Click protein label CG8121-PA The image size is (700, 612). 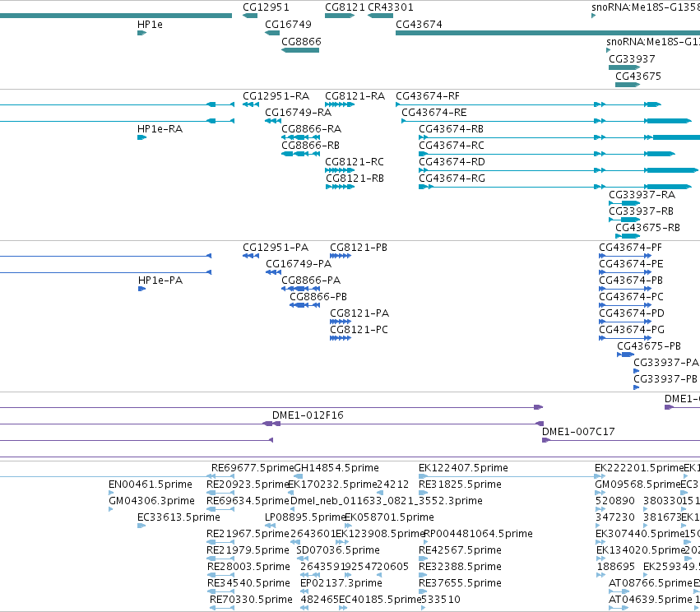pyautogui.click(x=359, y=313)
